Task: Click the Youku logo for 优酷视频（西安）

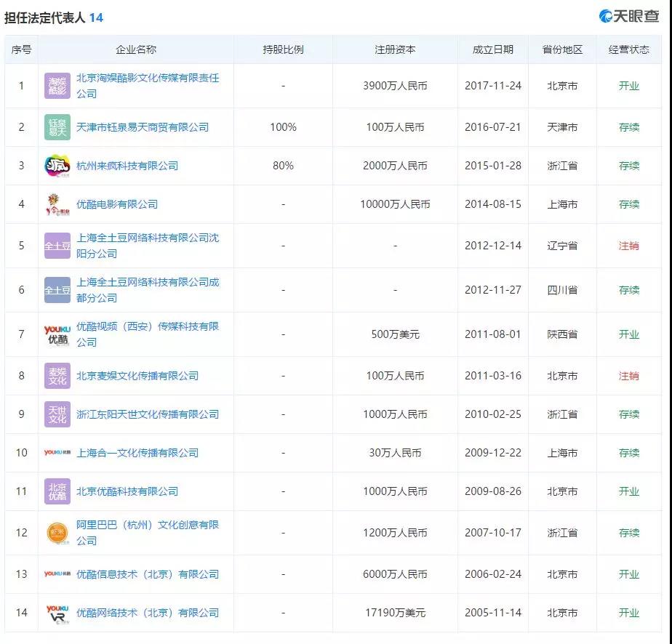Action: click(x=57, y=334)
